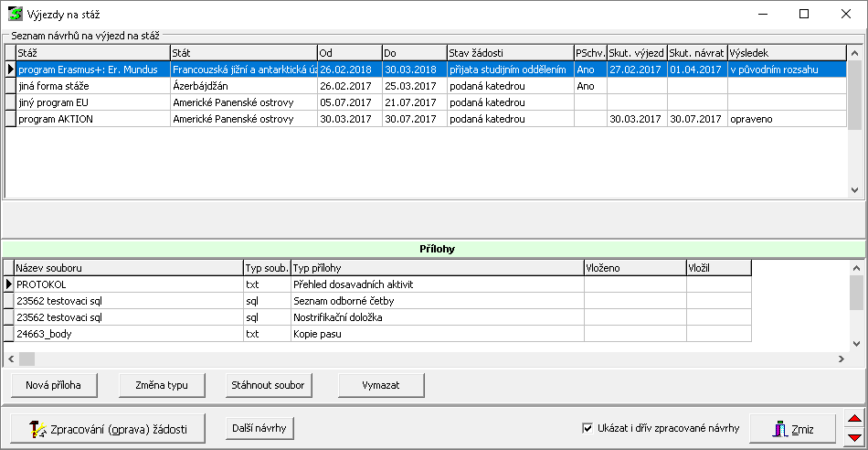Viewport: 868px width, 450px height.
Task: Click the red up arrow button
Action: tap(854, 420)
